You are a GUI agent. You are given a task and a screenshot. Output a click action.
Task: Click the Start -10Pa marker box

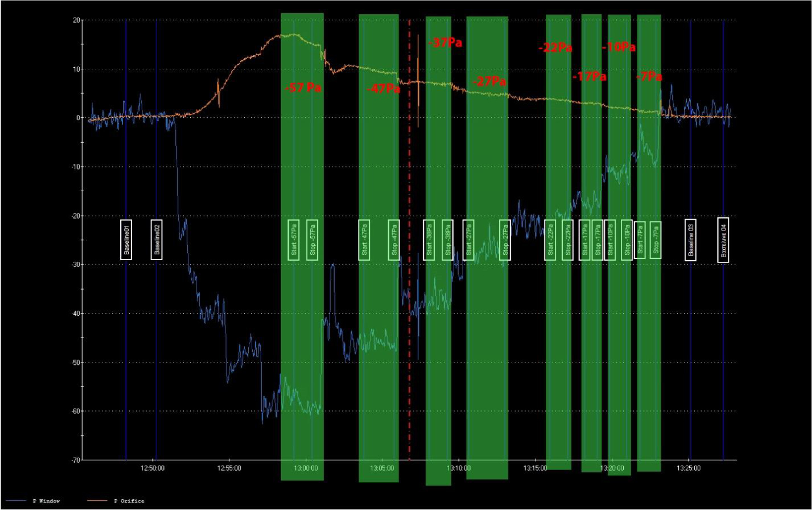tap(610, 240)
